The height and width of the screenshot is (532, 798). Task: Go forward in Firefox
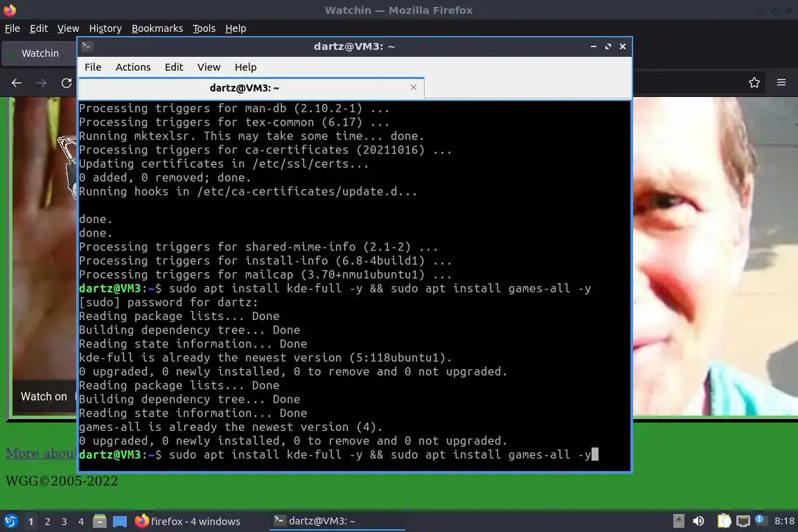point(42,83)
